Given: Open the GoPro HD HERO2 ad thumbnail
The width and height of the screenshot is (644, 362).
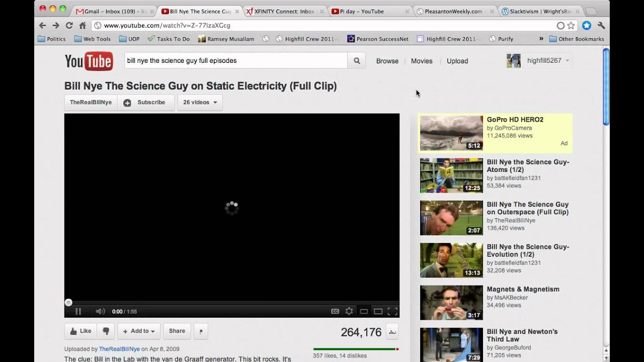Looking at the screenshot, I should click(x=451, y=133).
